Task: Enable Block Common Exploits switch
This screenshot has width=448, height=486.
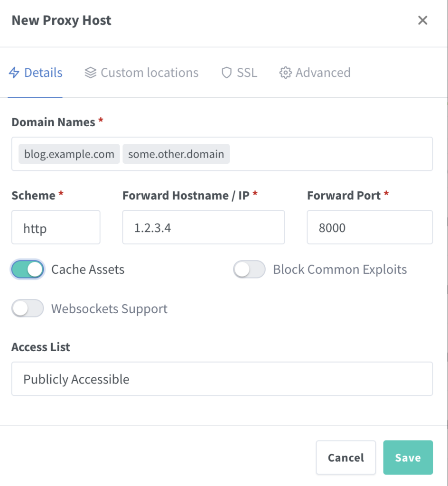Action: pos(249,270)
